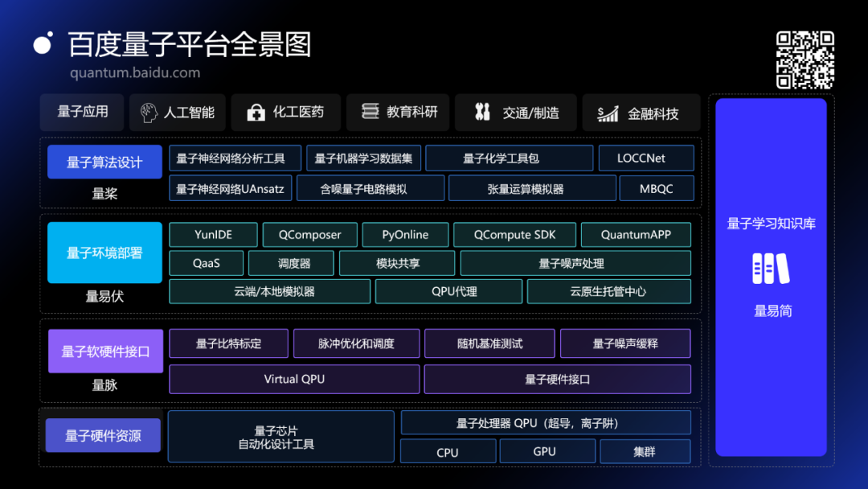
Task: Select the 教育科研 category label
Action: tap(411, 112)
